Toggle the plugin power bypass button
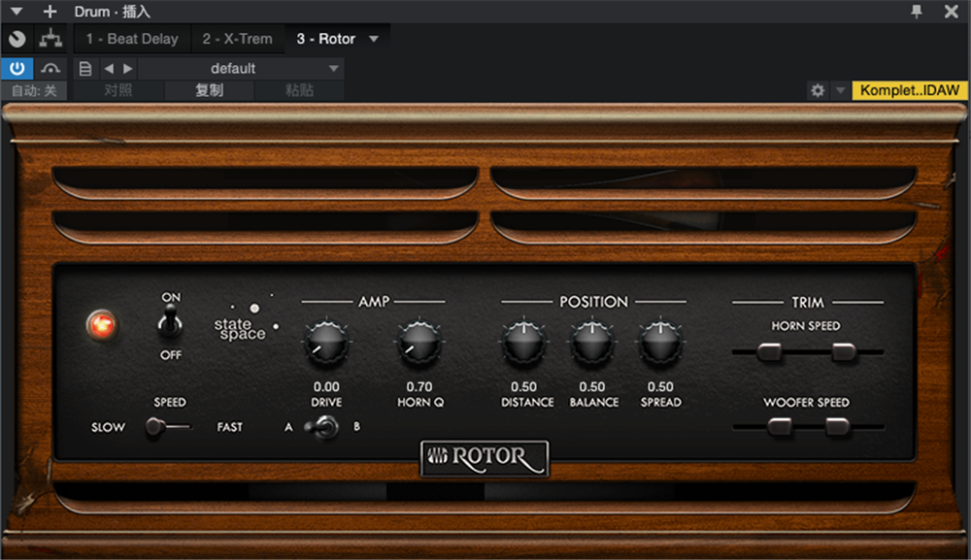Image resolution: width=971 pixels, height=560 pixels. [17, 68]
